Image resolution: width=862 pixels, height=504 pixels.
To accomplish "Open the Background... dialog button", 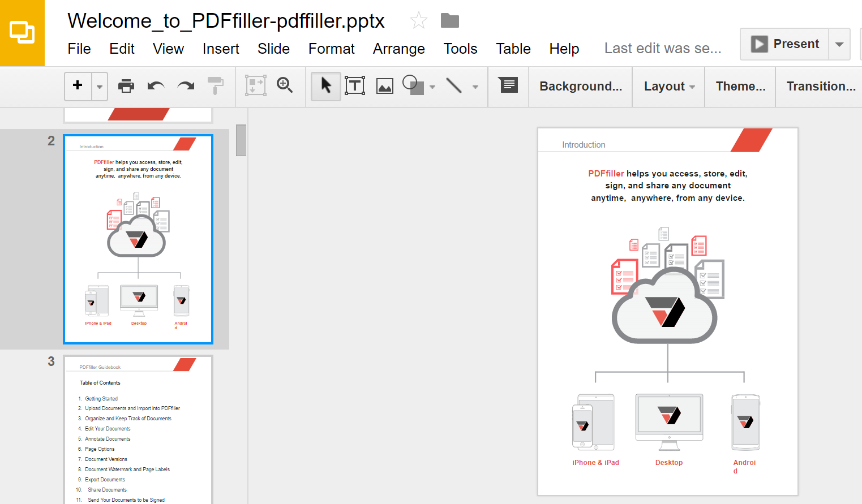I will [581, 86].
